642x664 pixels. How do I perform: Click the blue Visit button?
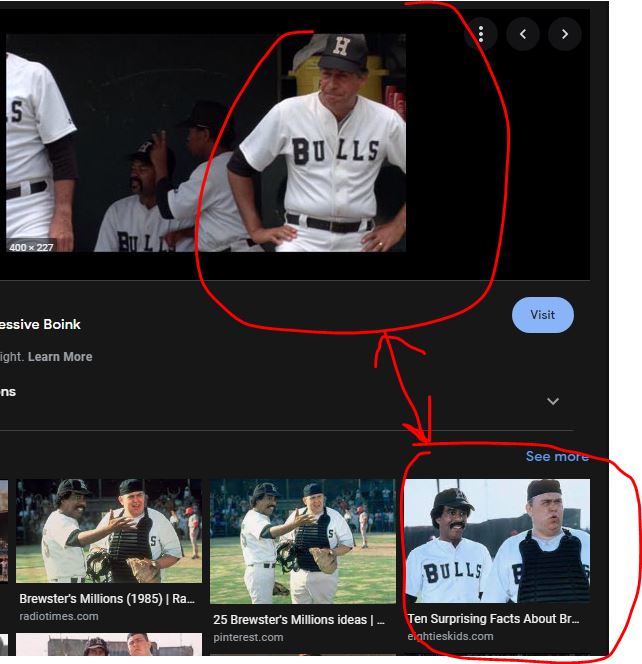pos(542,315)
